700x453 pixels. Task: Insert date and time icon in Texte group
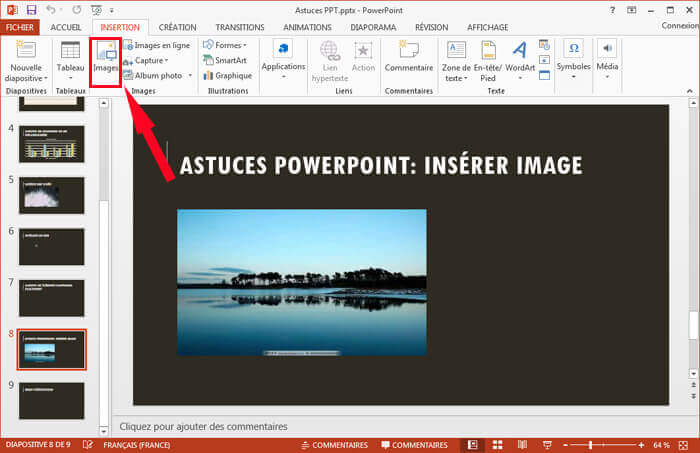pyautogui.click(x=544, y=45)
